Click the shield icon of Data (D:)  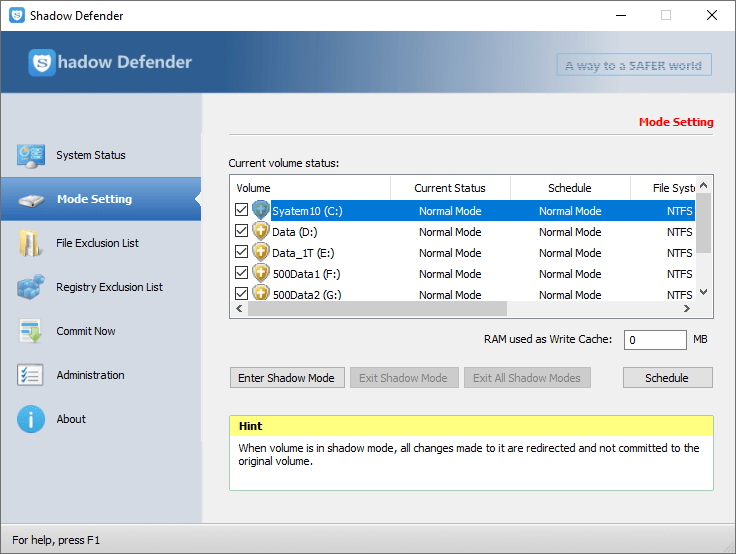point(261,231)
